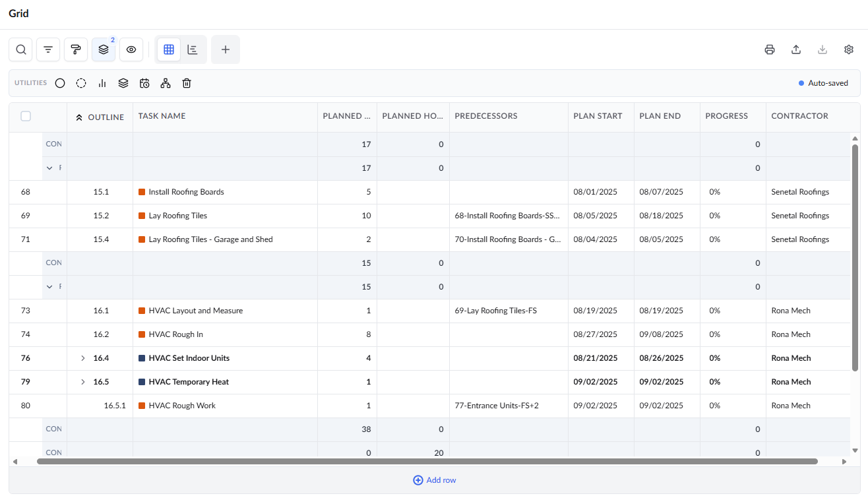Select HVAC Layout and Measure task

196,311
